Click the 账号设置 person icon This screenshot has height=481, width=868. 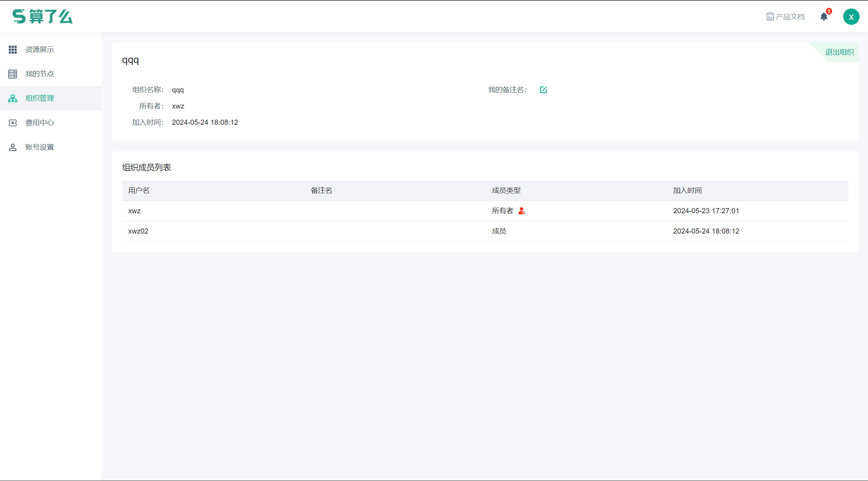[x=13, y=147]
